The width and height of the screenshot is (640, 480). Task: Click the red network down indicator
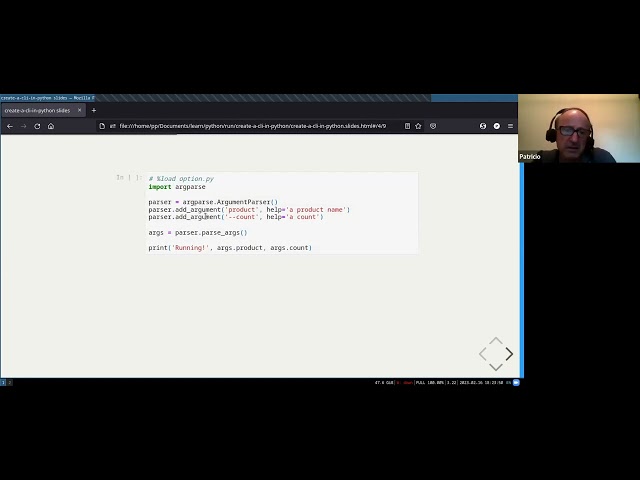(x=405, y=382)
